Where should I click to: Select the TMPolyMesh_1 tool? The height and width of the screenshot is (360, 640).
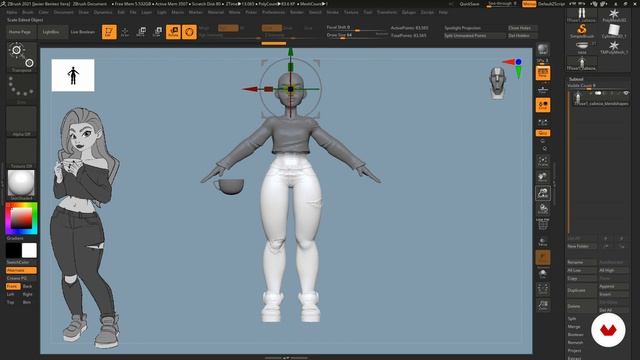click(613, 47)
